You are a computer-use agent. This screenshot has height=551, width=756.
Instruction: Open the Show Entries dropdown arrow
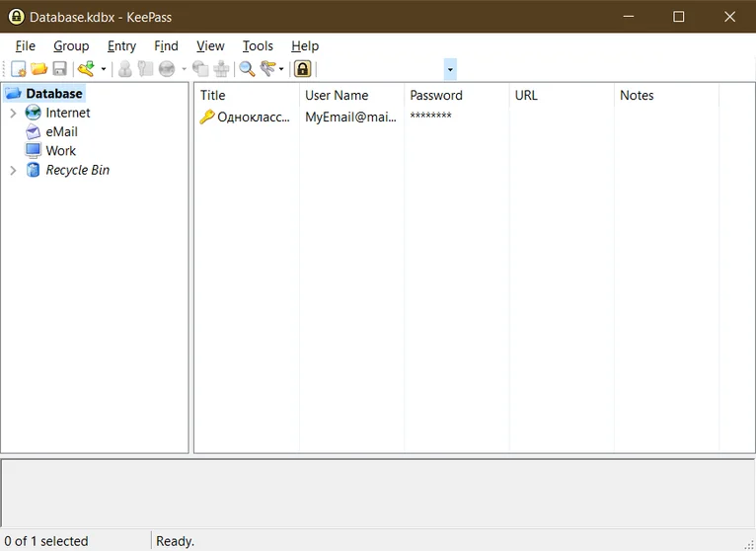pyautogui.click(x=281, y=69)
